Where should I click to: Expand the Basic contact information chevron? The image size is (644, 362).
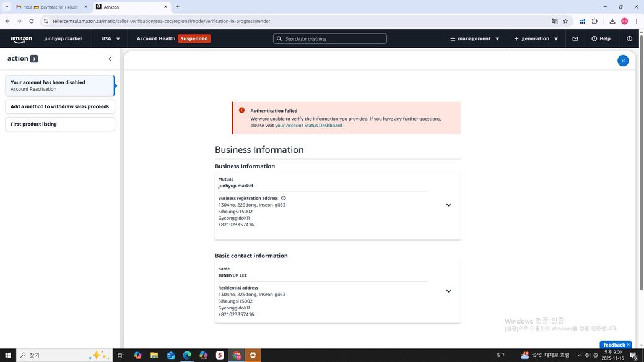tap(448, 291)
